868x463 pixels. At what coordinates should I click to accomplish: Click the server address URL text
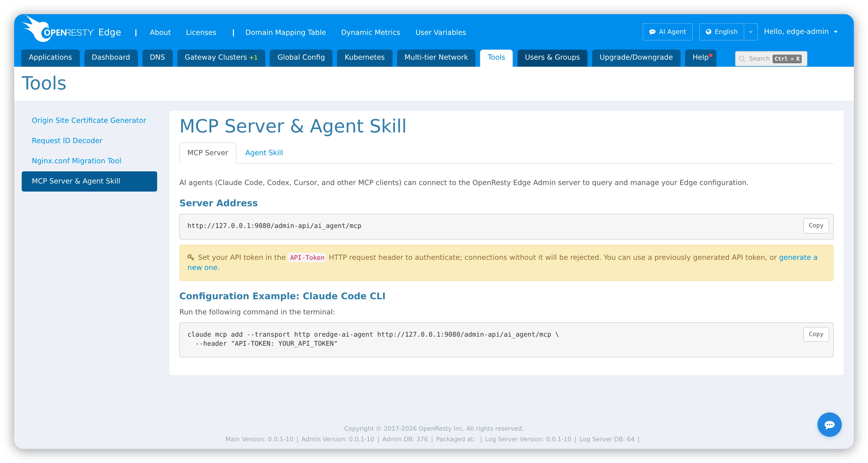[x=274, y=226]
